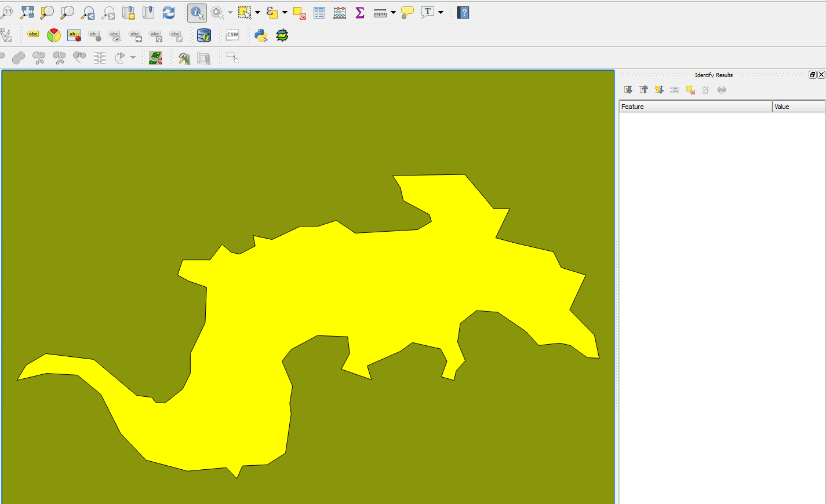This screenshot has width=826, height=504.
Task: Click the first grayed scissors editing icon
Action: click(x=39, y=58)
